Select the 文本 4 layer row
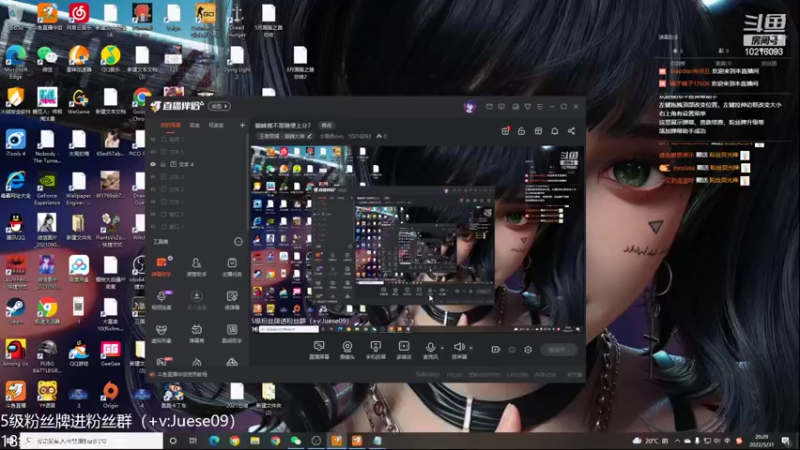 pyautogui.click(x=198, y=164)
